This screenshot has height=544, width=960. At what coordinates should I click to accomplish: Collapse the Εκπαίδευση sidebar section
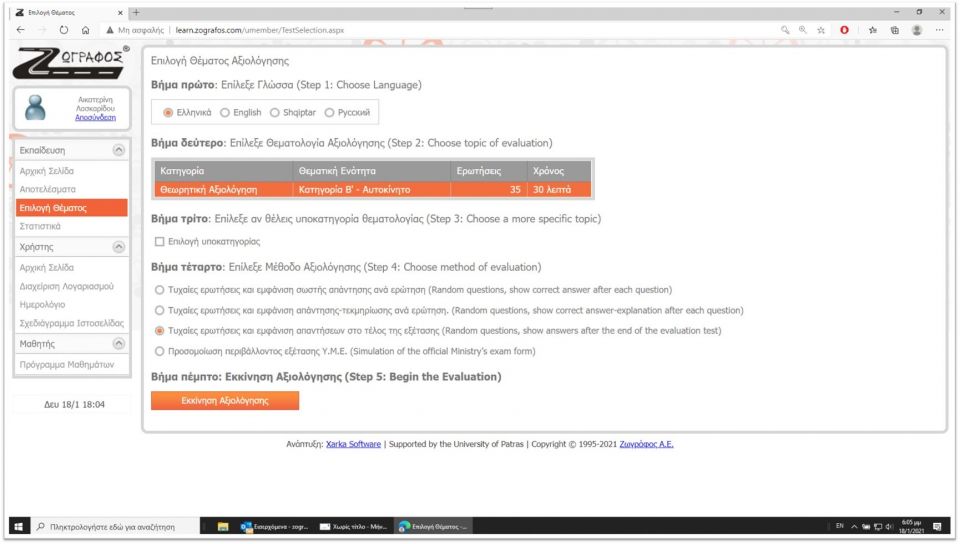[118, 150]
